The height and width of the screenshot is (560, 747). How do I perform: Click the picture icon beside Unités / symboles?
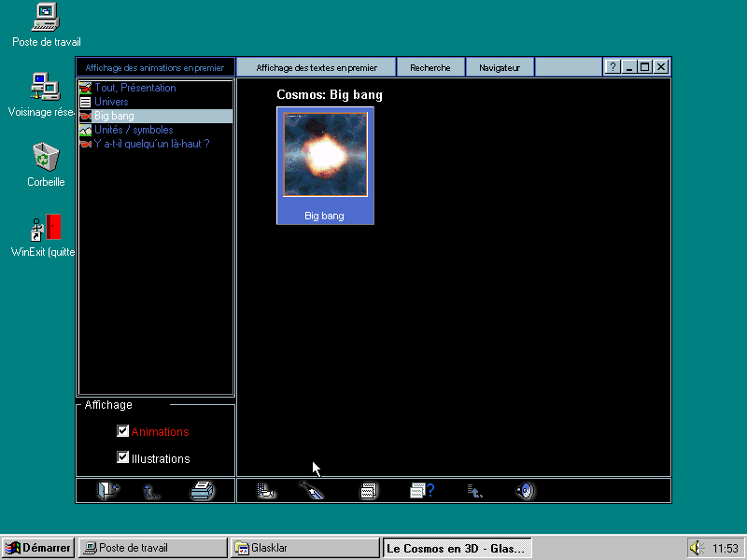pos(85,130)
